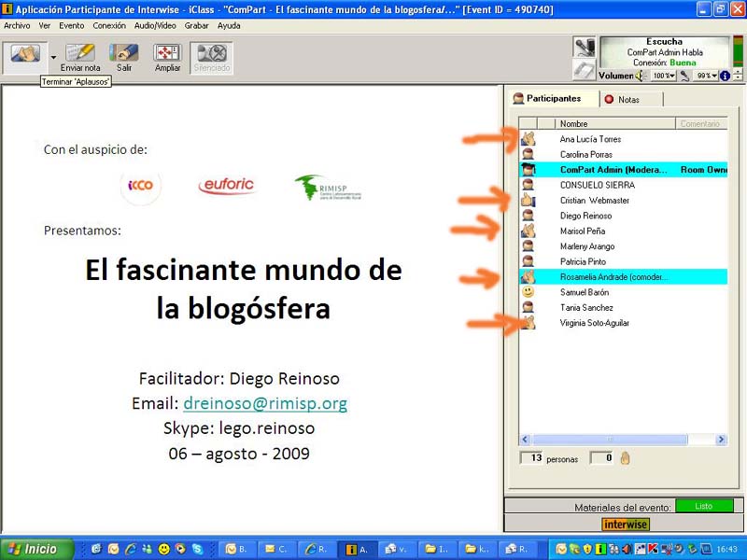Click the applause icon next to Rosamelia Andrade

[x=528, y=276]
